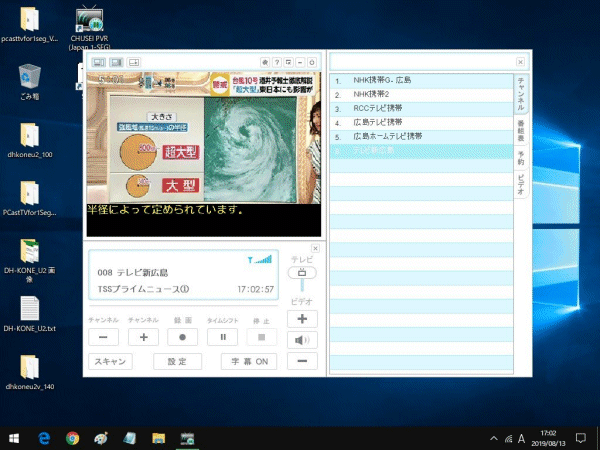Open the 予約 reservation side tab
The image size is (600, 450).
[521, 158]
